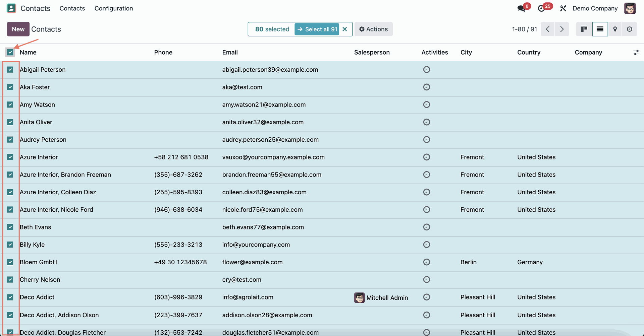This screenshot has height=336, width=644.
Task: Go to the next page of contacts
Action: pos(562,29)
